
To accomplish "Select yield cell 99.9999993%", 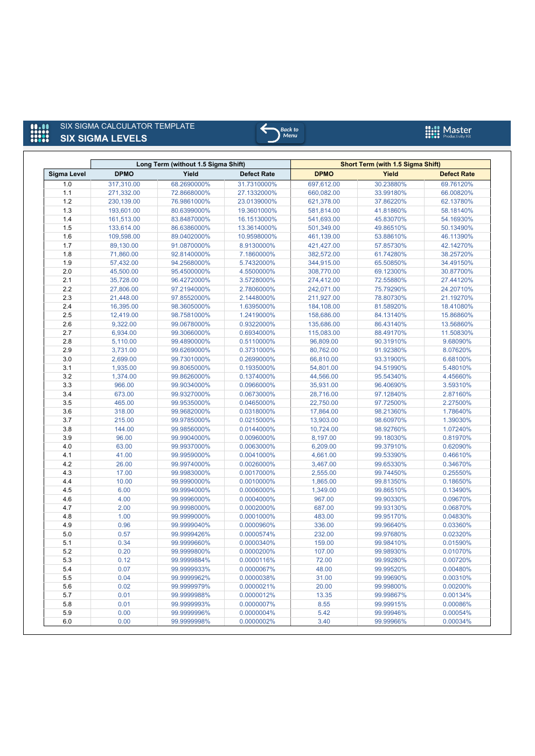I will click(191, 604).
